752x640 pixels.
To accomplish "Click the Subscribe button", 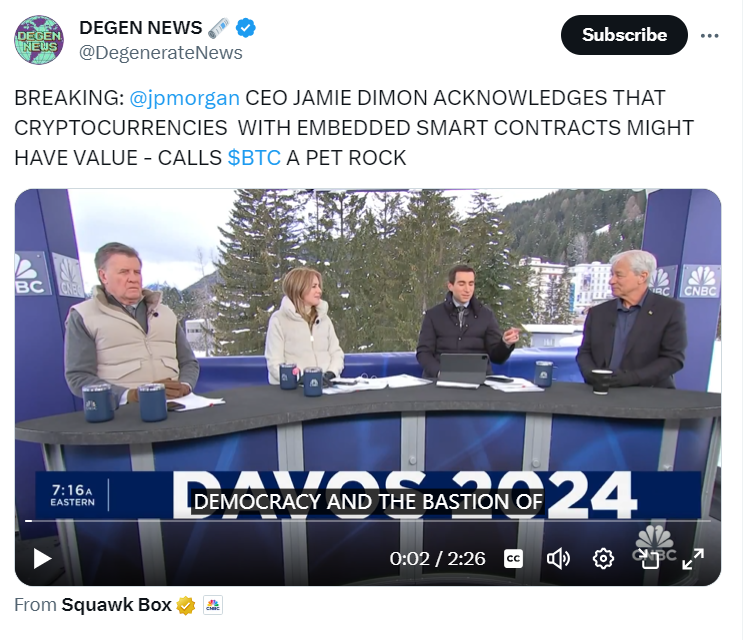I will coord(624,35).
